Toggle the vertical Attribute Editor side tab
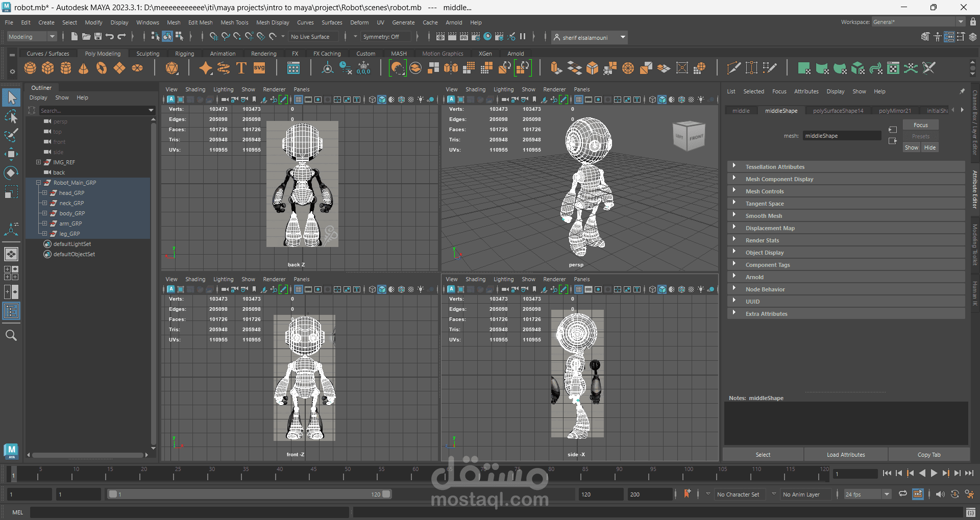The image size is (980, 520). pyautogui.click(x=974, y=189)
